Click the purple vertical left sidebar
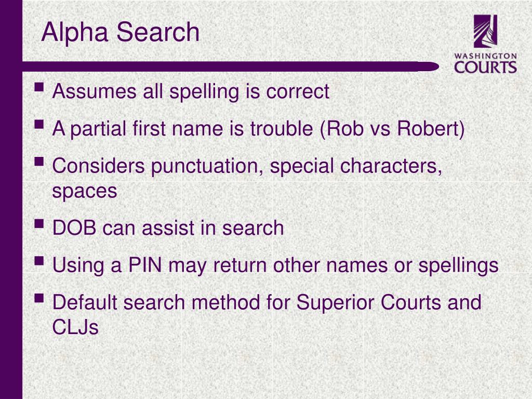This screenshot has height=399, width=532. click(x=11, y=199)
